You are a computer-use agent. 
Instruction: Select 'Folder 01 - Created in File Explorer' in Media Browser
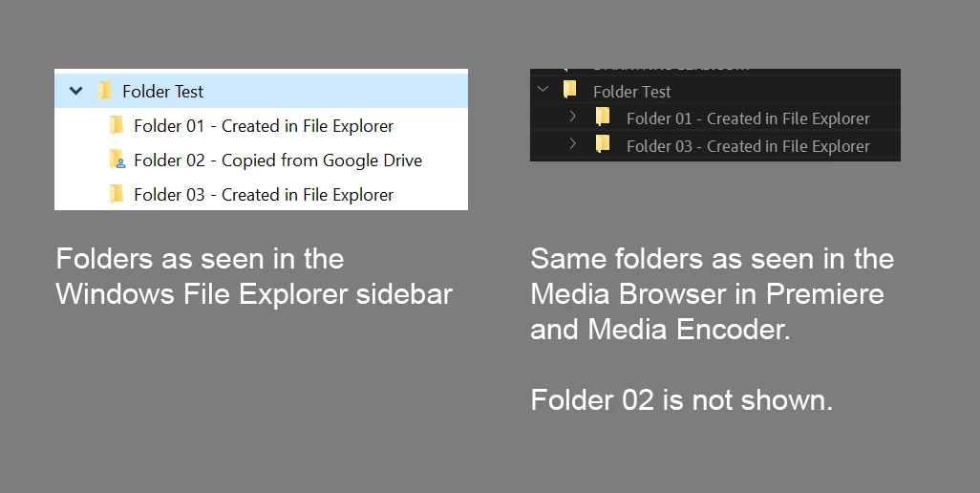click(748, 118)
